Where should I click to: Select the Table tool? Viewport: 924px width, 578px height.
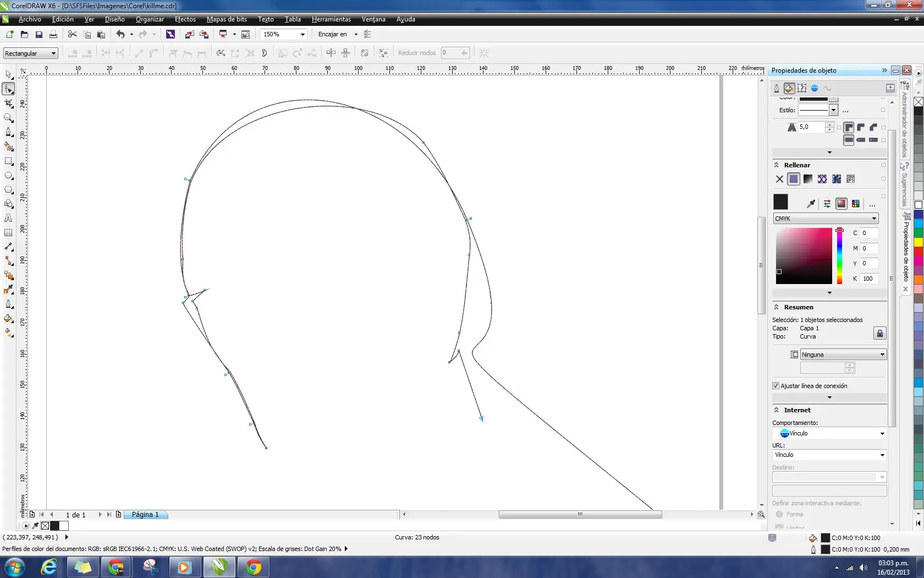(8, 232)
